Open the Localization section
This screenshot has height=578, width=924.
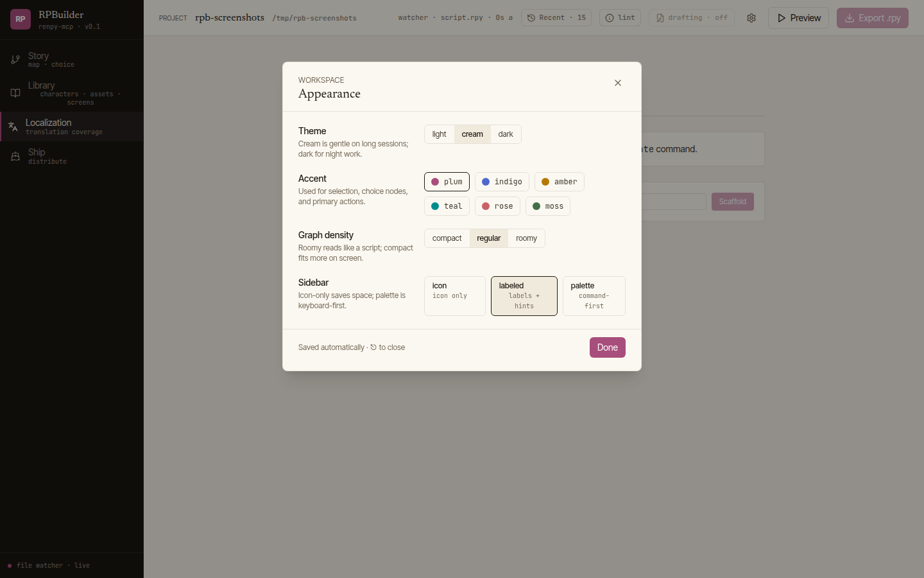point(72,127)
